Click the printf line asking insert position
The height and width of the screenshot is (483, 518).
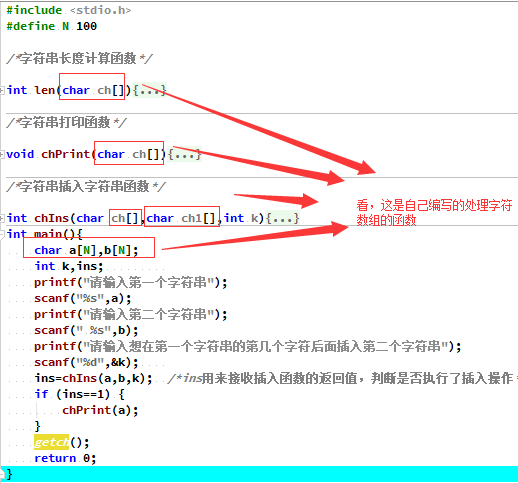(x=248, y=346)
